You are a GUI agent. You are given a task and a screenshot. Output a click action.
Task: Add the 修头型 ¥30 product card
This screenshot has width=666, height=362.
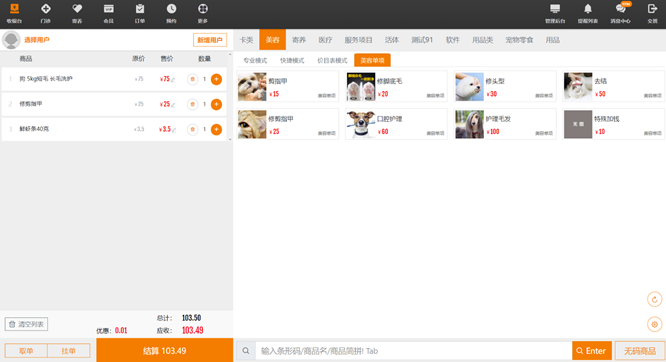pos(505,87)
